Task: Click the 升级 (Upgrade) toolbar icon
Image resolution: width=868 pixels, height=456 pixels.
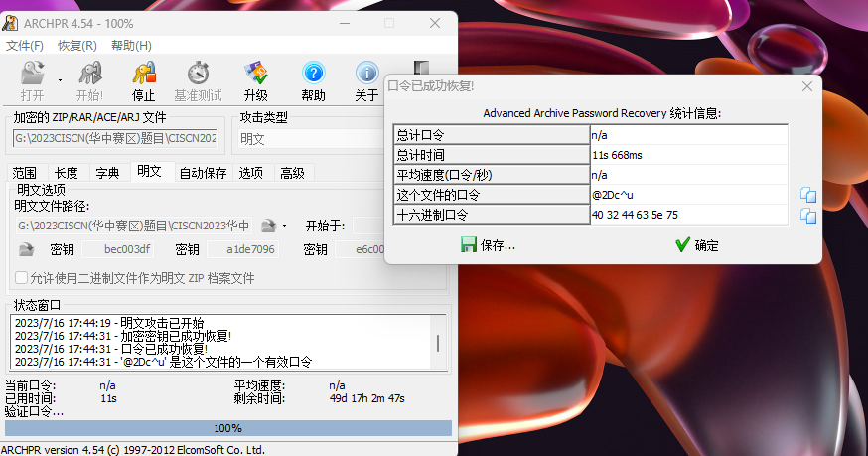Action: (256, 73)
